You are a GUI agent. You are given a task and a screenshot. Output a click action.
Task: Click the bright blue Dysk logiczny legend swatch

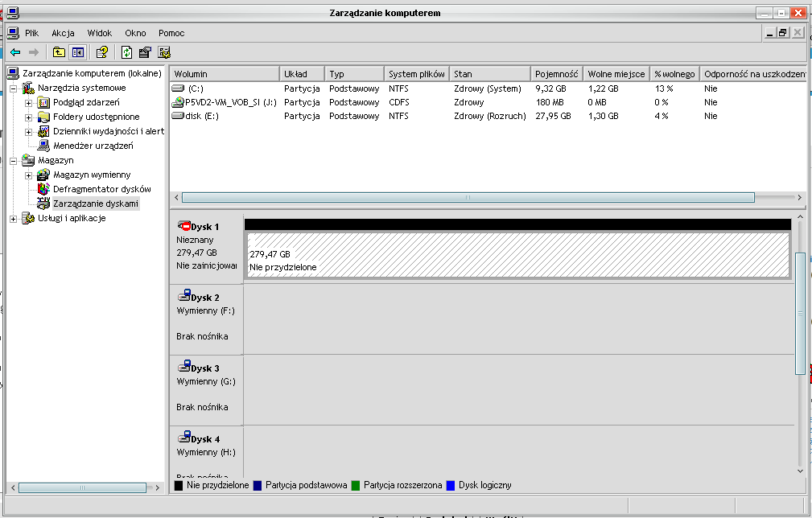tap(451, 485)
